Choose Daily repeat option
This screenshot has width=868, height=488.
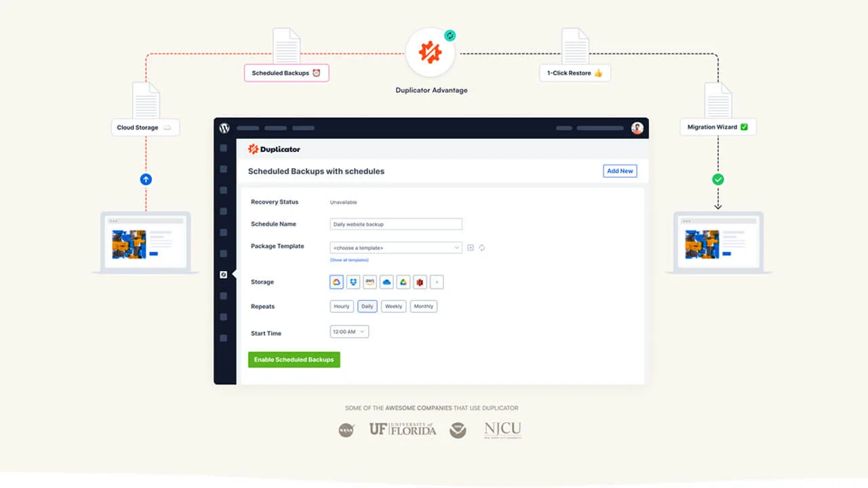[x=367, y=306]
